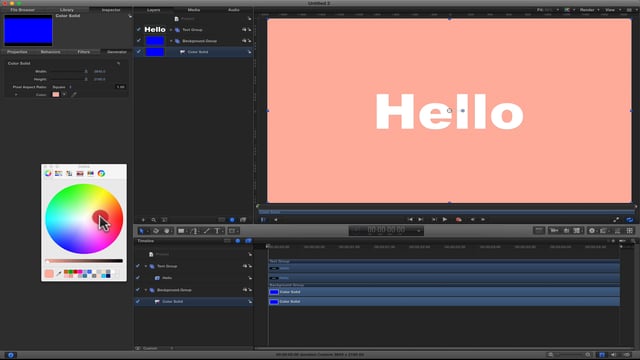Screen dimensions: 640x360
Task: Click the Width slider in Inspector
Action: pos(68,71)
